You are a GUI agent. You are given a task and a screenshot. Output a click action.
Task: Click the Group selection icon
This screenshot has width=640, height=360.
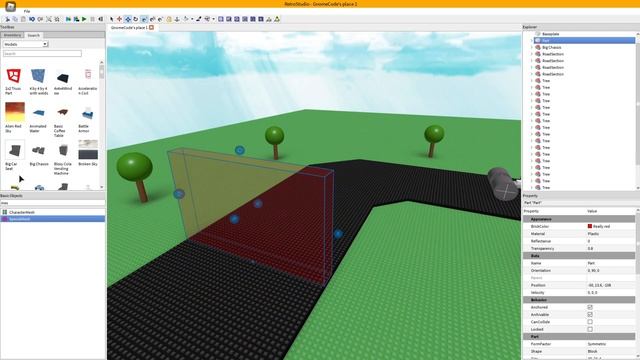click(x=49, y=19)
